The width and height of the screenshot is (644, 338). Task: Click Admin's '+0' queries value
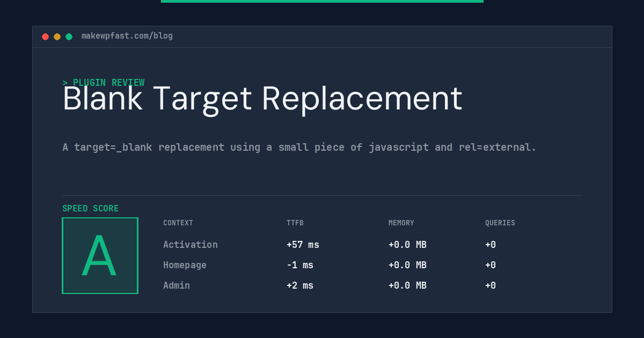tap(491, 285)
